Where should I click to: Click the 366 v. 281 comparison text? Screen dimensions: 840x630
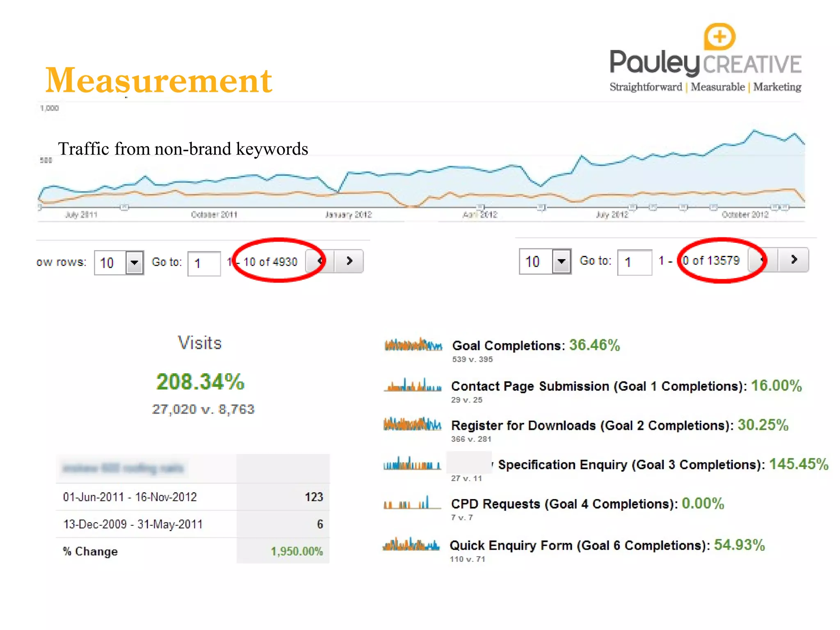pyautogui.click(x=471, y=439)
